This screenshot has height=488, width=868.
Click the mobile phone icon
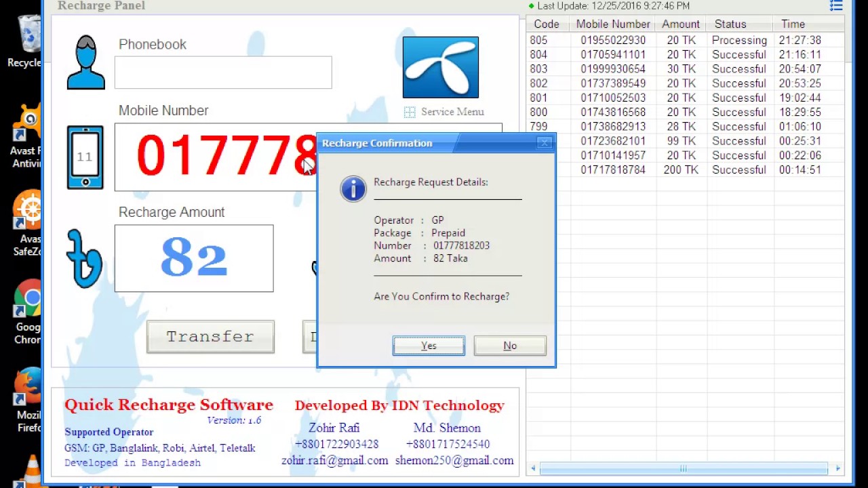tap(85, 157)
